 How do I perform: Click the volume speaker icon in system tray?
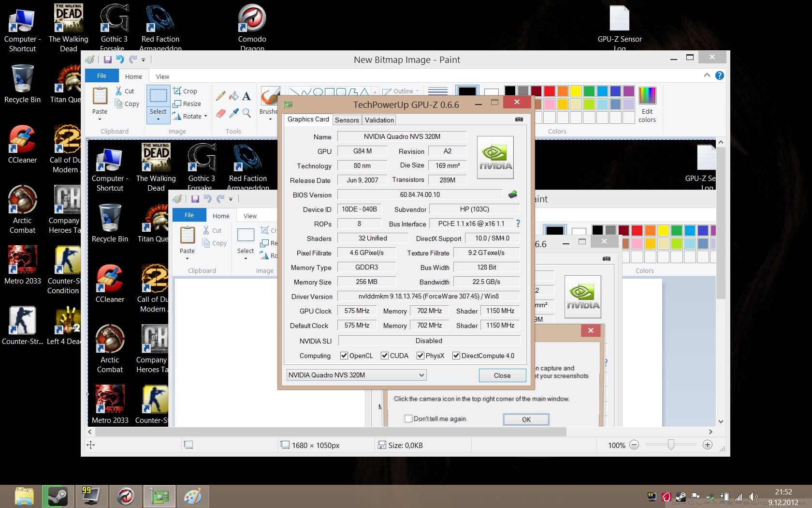[x=753, y=497]
